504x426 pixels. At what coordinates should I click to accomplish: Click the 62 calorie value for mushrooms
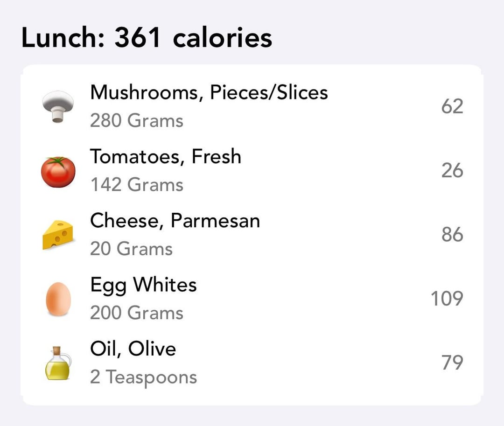tap(452, 106)
